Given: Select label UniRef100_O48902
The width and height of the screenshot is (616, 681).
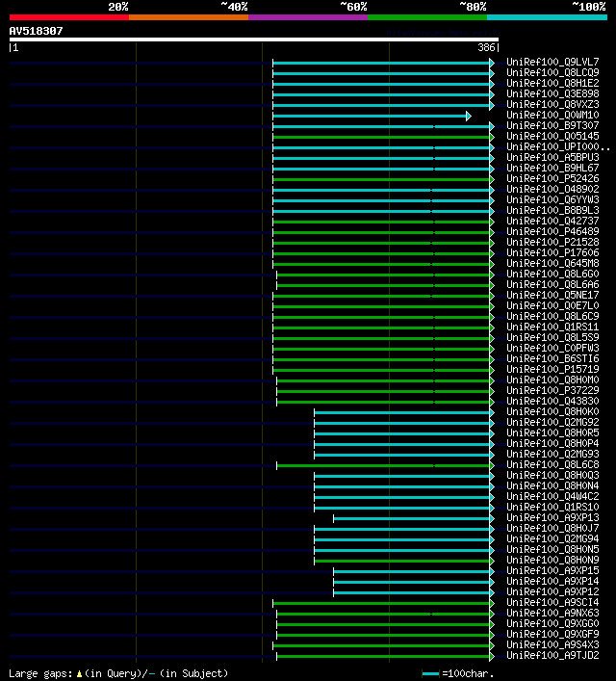Looking at the screenshot, I should (x=552, y=189).
